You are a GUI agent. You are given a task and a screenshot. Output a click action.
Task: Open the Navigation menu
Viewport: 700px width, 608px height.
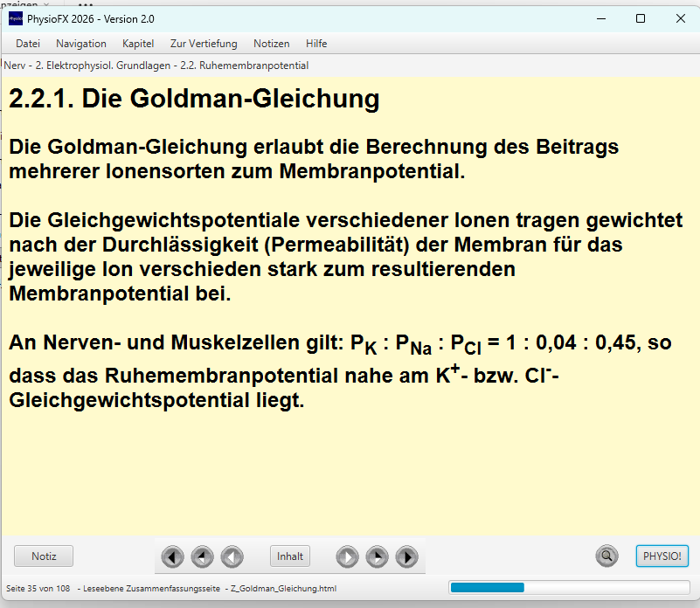(x=81, y=44)
